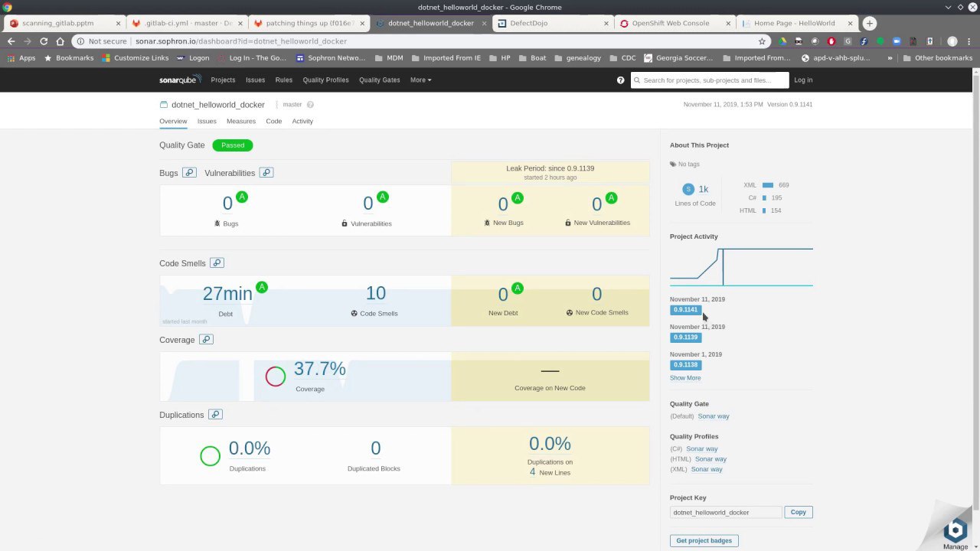Image resolution: width=980 pixels, height=551 pixels.
Task: Open the Chrome three-dot menu
Action: coord(969,41)
